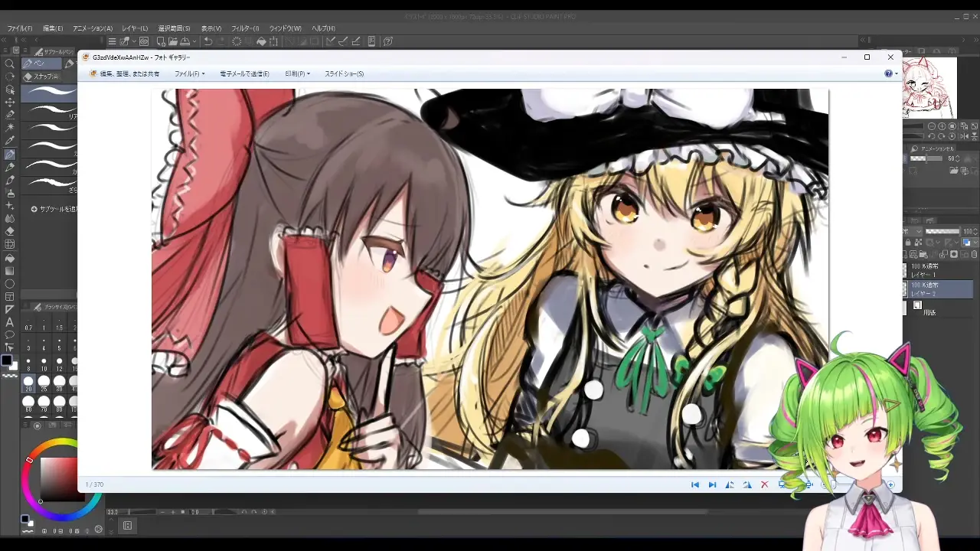Select the Eyedropper tool
The image size is (980, 551).
pos(10,141)
